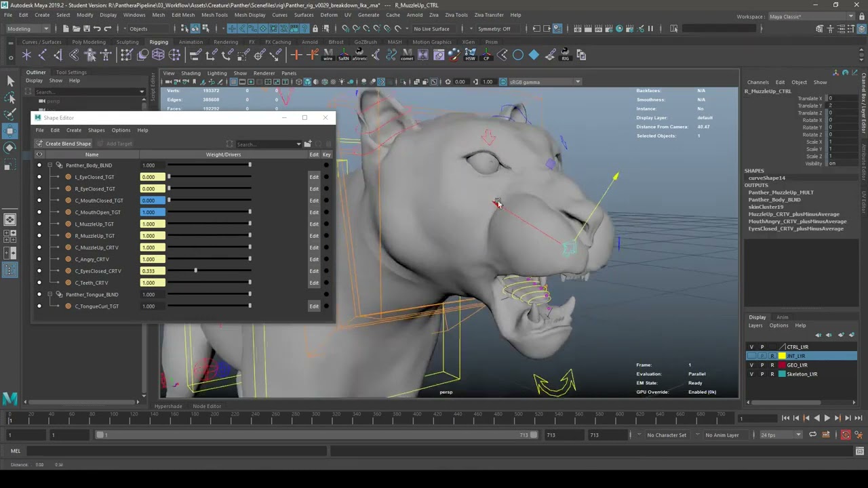Toggle viewport grid icon
The width and height of the screenshot is (868, 488).
pyautogui.click(x=233, y=82)
